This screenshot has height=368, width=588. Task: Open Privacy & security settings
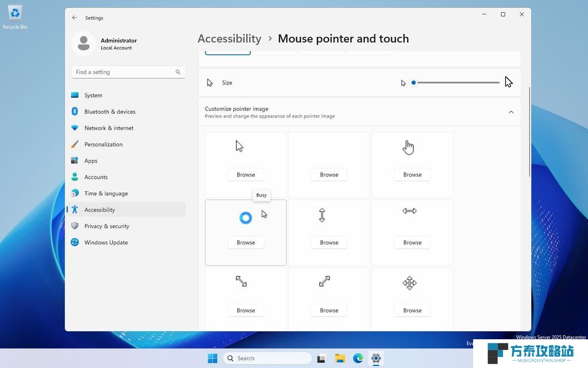[126, 226]
